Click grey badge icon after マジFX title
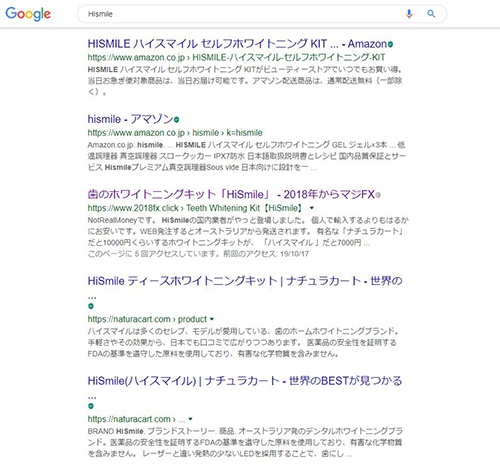The image size is (500, 468). pos(378,195)
